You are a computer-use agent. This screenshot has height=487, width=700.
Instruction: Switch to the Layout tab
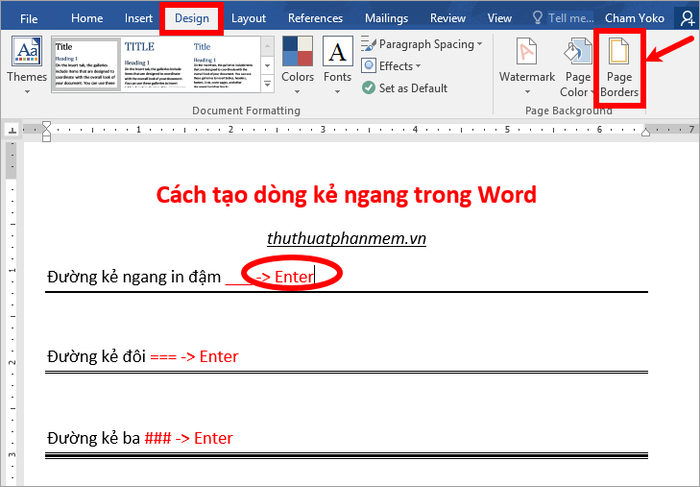(248, 18)
